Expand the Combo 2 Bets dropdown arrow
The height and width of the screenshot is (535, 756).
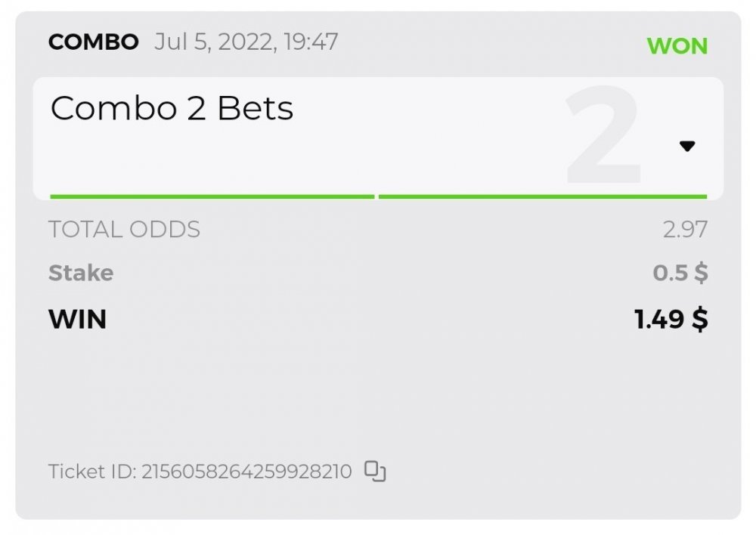(686, 147)
